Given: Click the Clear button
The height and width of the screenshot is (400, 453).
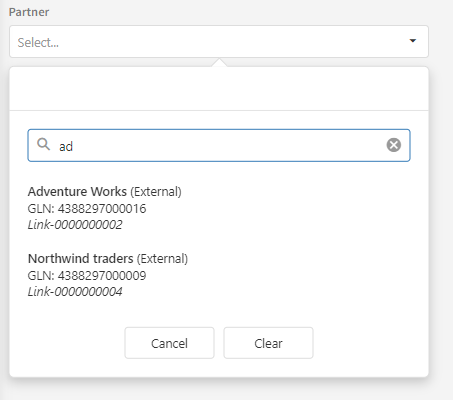Looking at the screenshot, I should click(268, 343).
